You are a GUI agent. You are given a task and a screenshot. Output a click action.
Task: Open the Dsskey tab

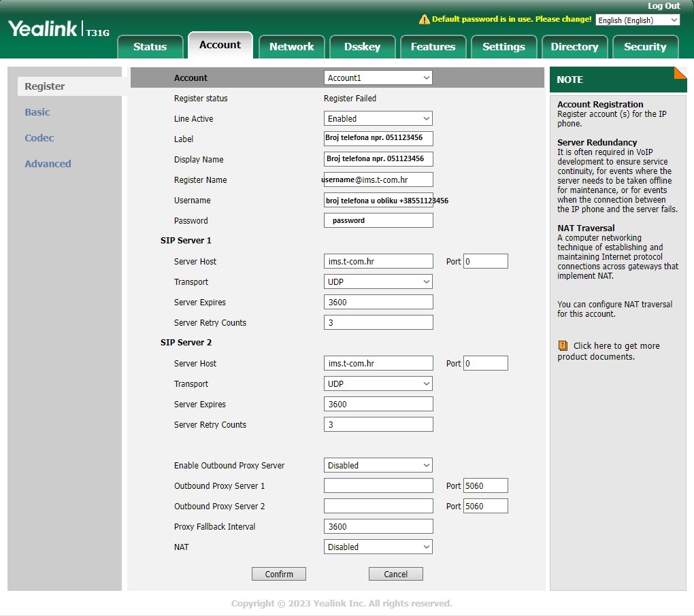(362, 47)
